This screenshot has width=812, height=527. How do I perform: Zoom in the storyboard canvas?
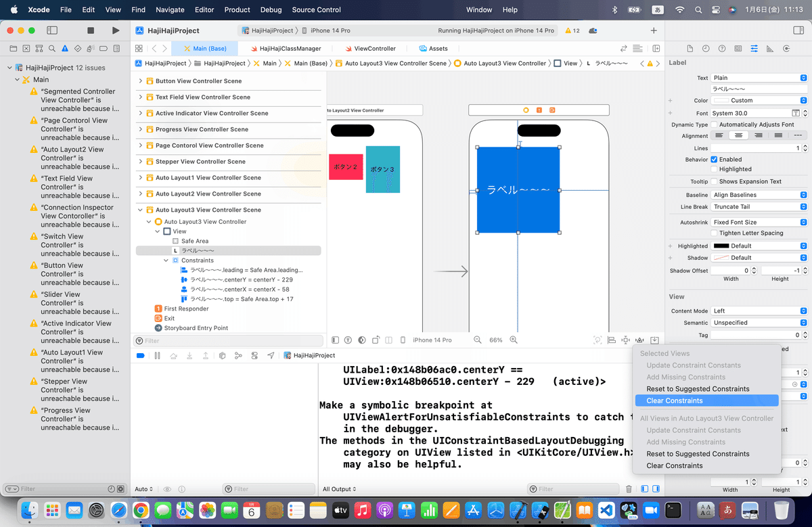tap(514, 340)
